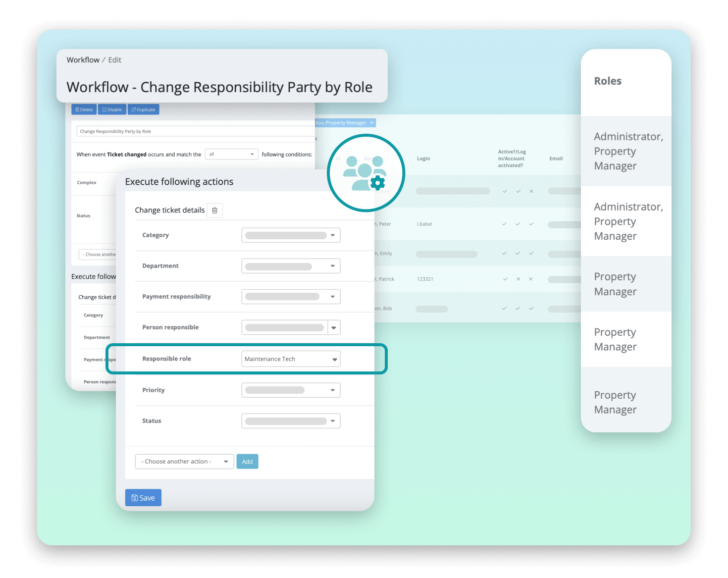Click the users with gear roles icon

click(x=365, y=173)
